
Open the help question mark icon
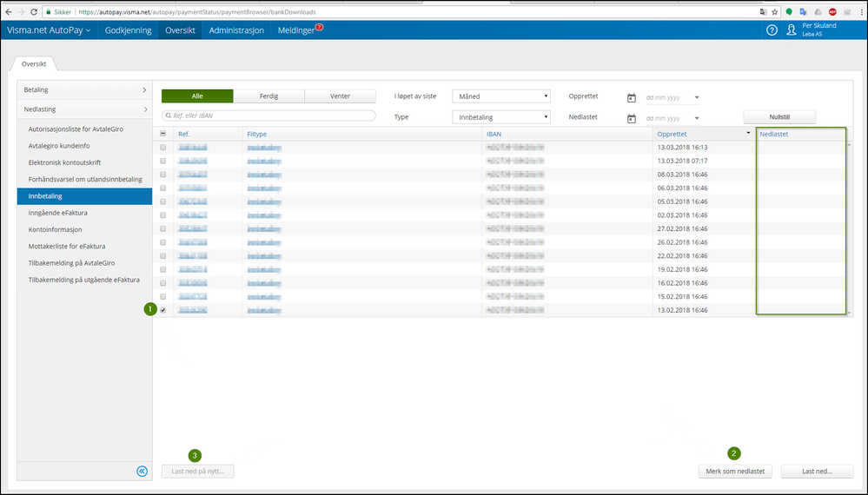[x=772, y=30]
